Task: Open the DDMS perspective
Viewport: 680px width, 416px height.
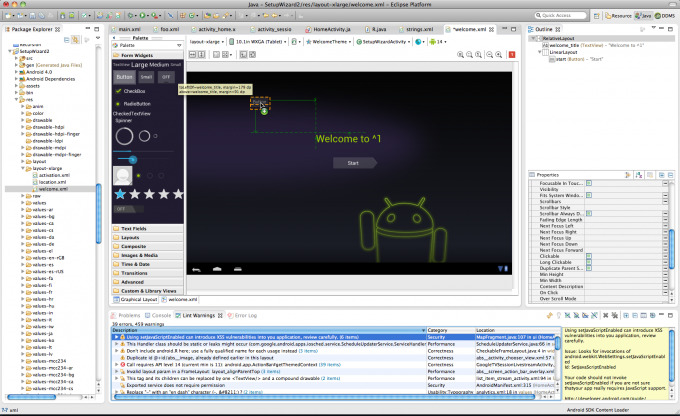Action: (663, 17)
